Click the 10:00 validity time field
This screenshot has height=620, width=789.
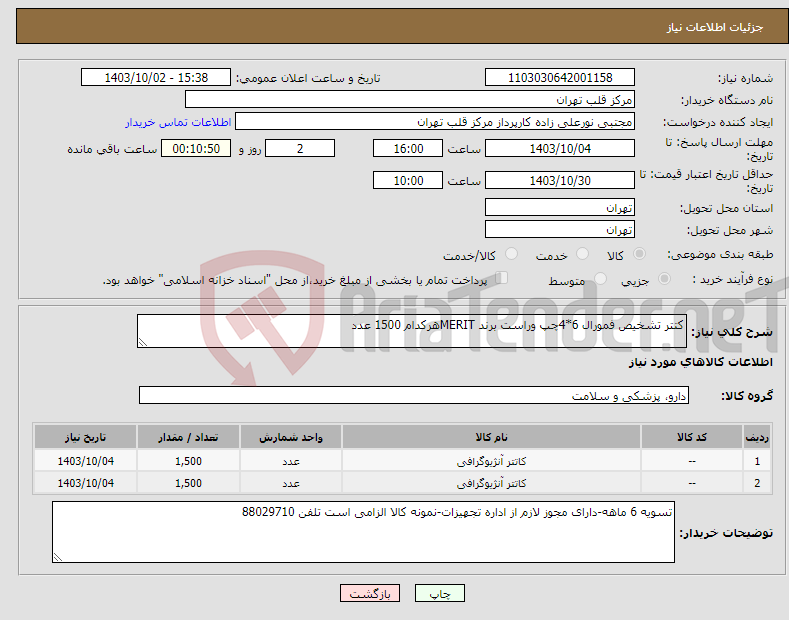click(x=408, y=180)
